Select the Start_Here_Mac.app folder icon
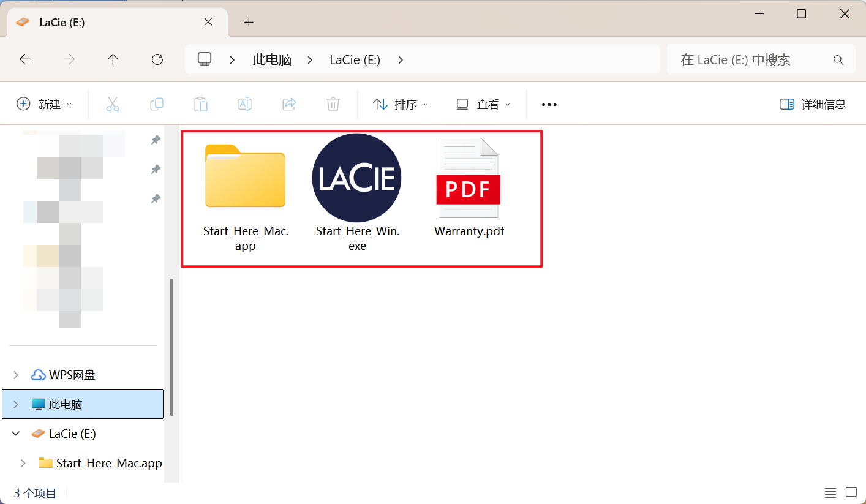 245,176
